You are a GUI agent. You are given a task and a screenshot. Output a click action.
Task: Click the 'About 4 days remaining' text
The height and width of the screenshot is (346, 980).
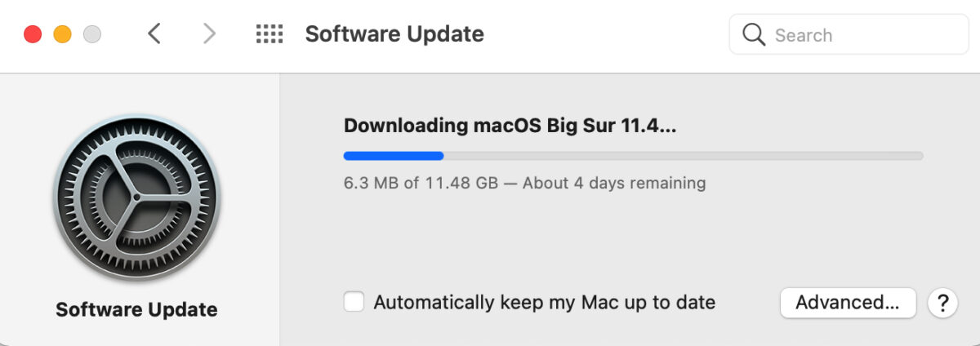coord(614,183)
